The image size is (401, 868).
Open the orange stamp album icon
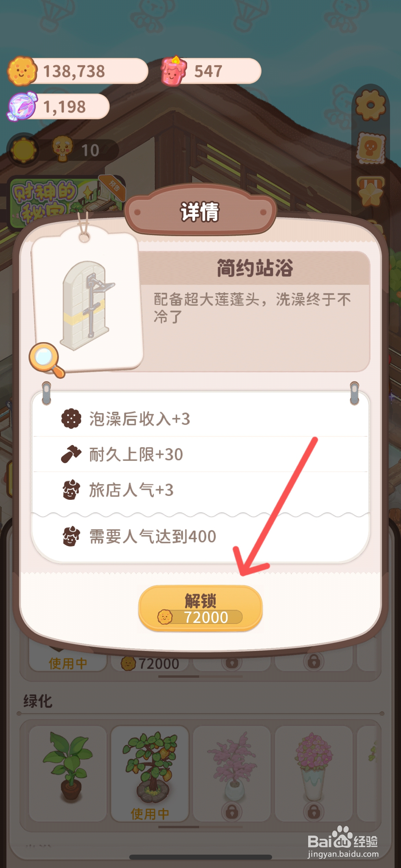(x=371, y=148)
